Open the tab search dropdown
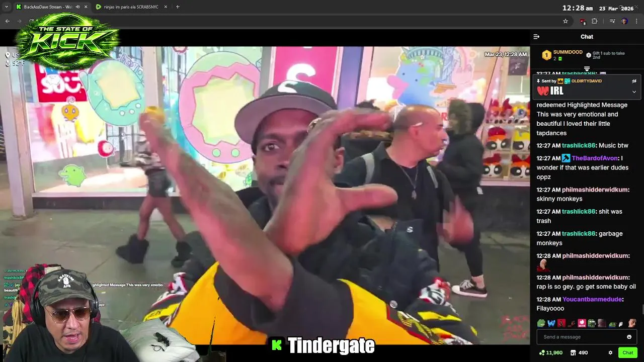The width and height of the screenshot is (644, 362). (7, 7)
